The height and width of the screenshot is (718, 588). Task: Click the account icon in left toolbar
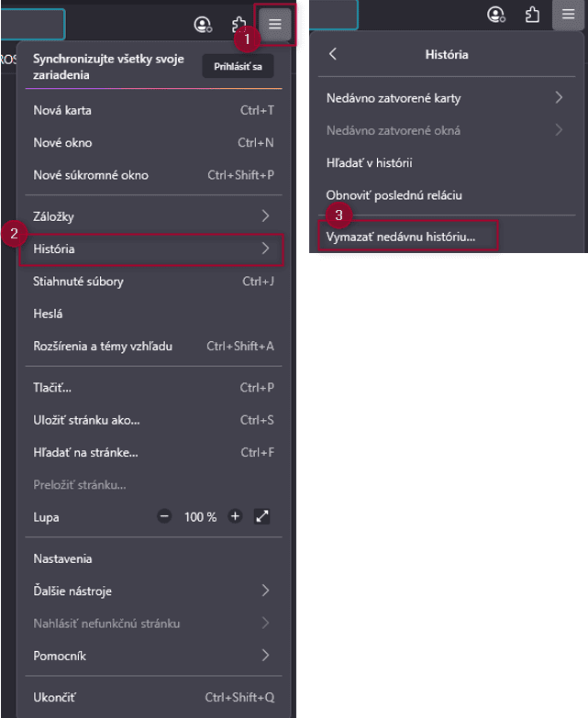[x=204, y=25]
